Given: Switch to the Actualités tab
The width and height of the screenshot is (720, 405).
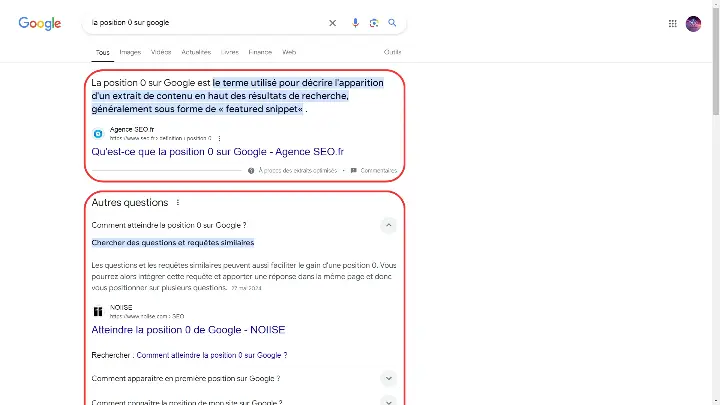Looking at the screenshot, I should click(x=196, y=52).
